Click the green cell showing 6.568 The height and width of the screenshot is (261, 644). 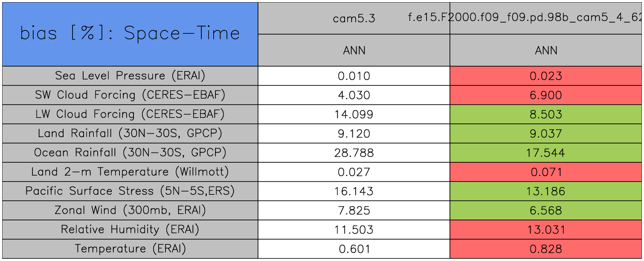[x=546, y=211]
